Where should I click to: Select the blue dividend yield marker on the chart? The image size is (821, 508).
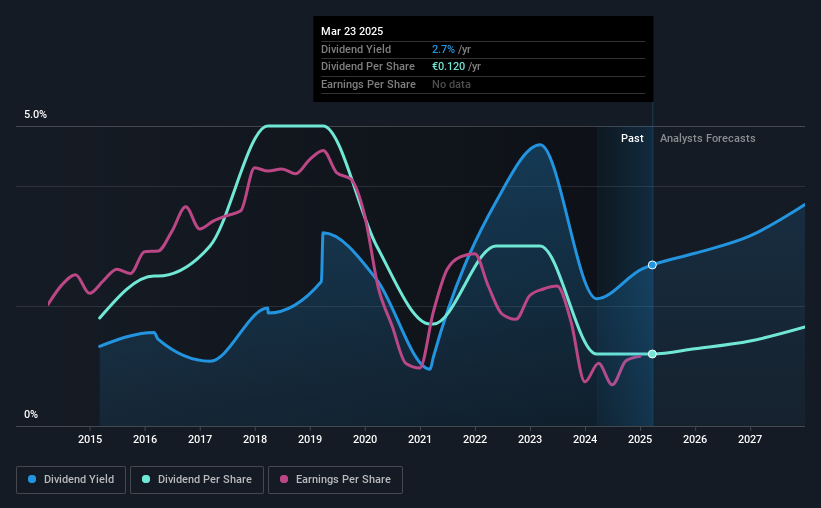[x=652, y=265]
